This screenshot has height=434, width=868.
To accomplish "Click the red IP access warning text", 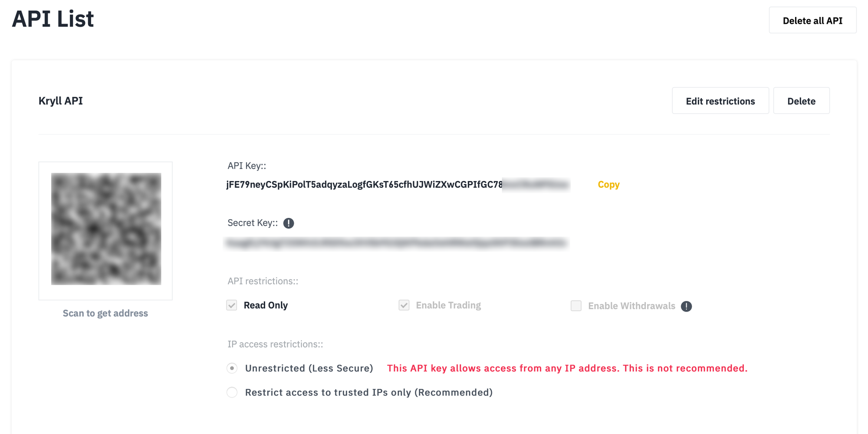I will point(567,368).
